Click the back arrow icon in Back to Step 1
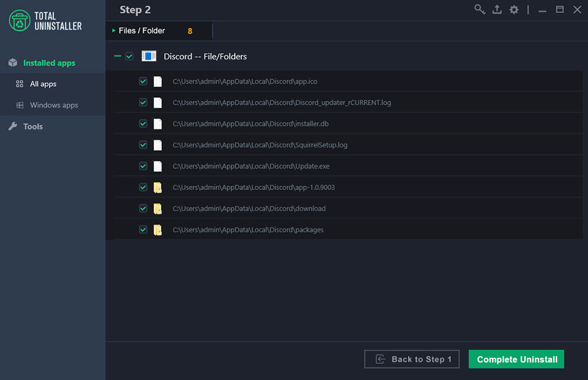The image size is (588, 380). 380,359
